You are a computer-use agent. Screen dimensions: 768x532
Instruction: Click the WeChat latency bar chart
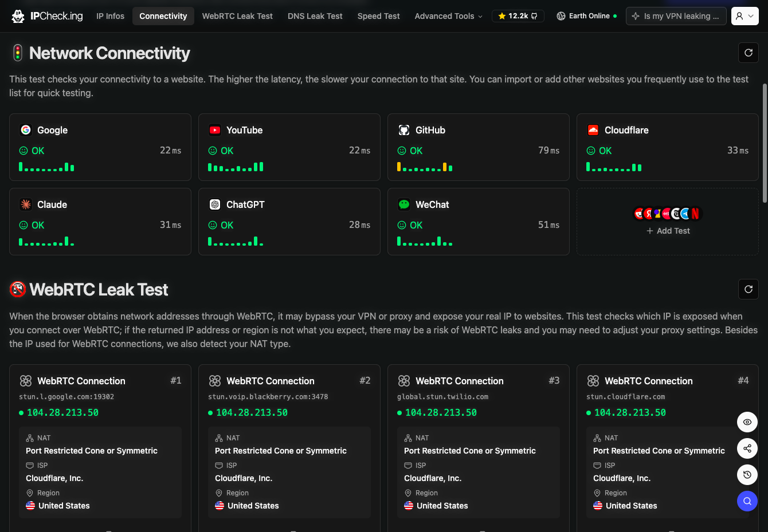[425, 241]
